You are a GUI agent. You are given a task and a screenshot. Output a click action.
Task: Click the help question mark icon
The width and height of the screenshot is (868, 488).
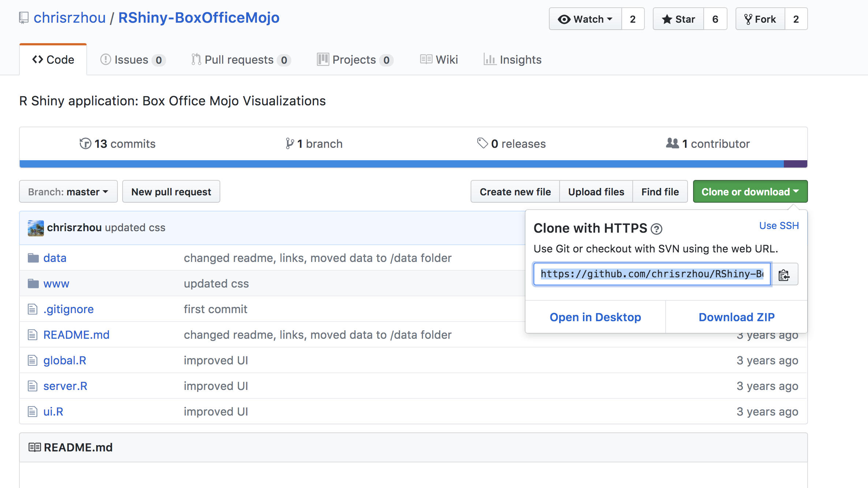tap(656, 229)
